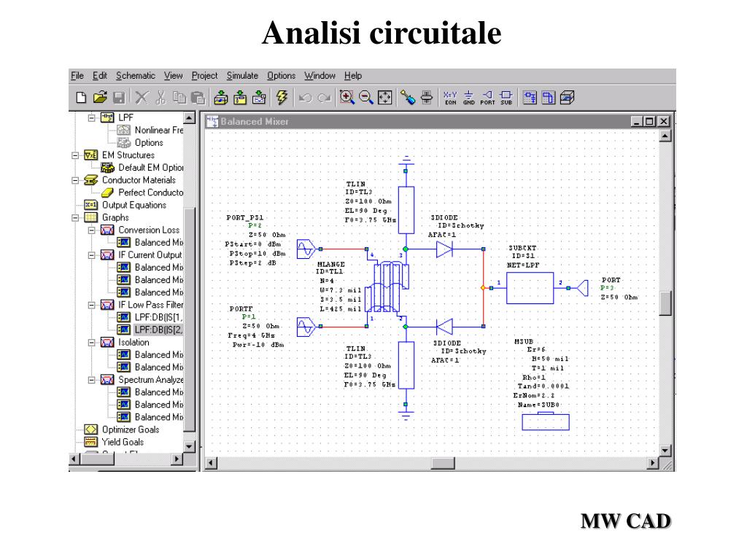Screen dimensions: 747x560
Task: Open the Window menu
Action: pos(320,76)
